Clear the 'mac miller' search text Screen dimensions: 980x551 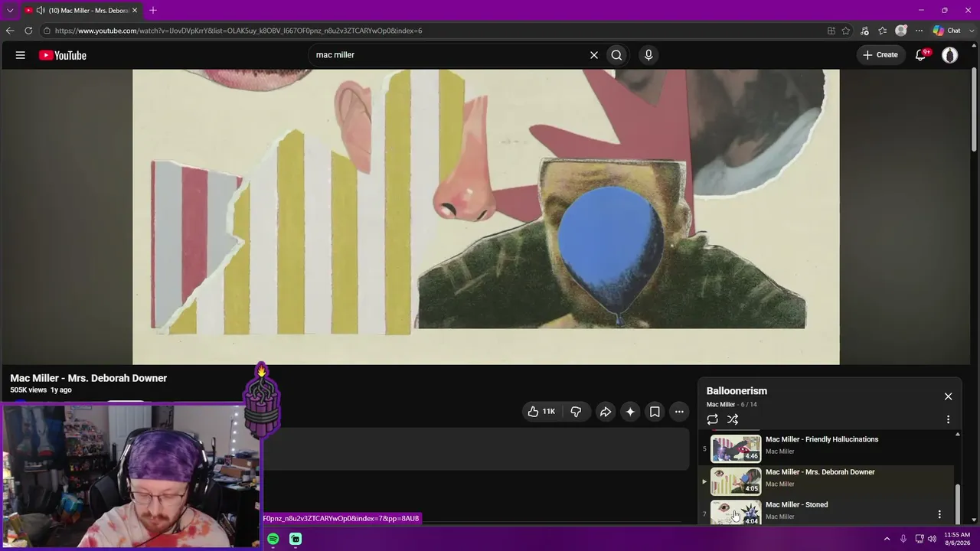(593, 55)
